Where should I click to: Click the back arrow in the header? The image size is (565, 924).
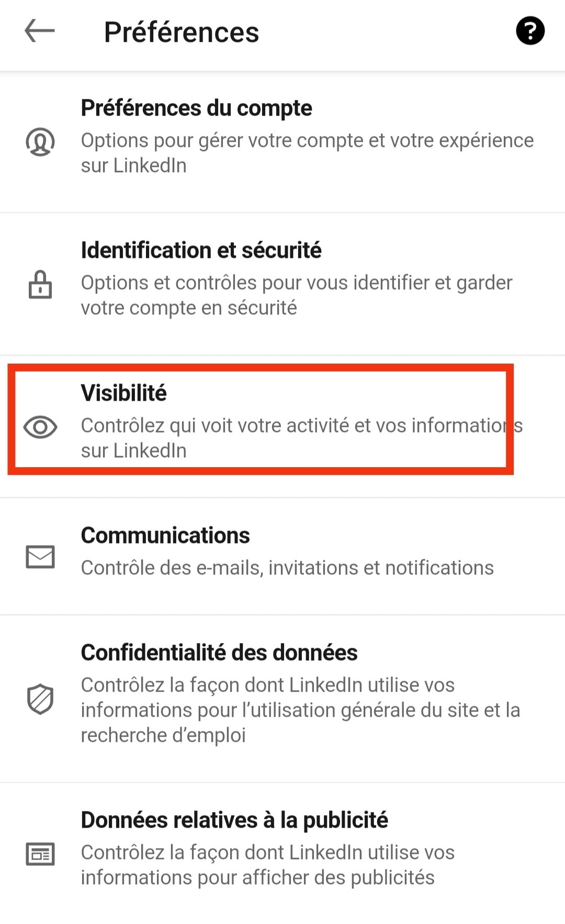39,31
